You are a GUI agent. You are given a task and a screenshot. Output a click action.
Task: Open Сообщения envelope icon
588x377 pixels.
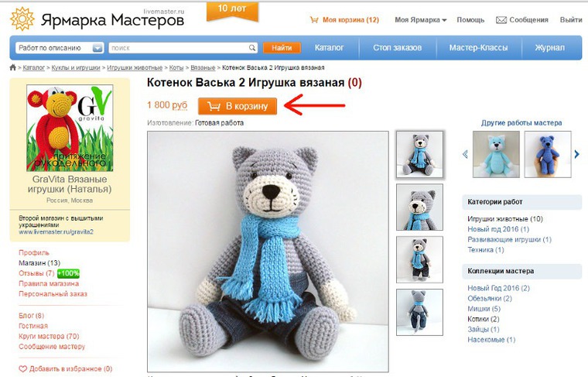[x=501, y=20]
